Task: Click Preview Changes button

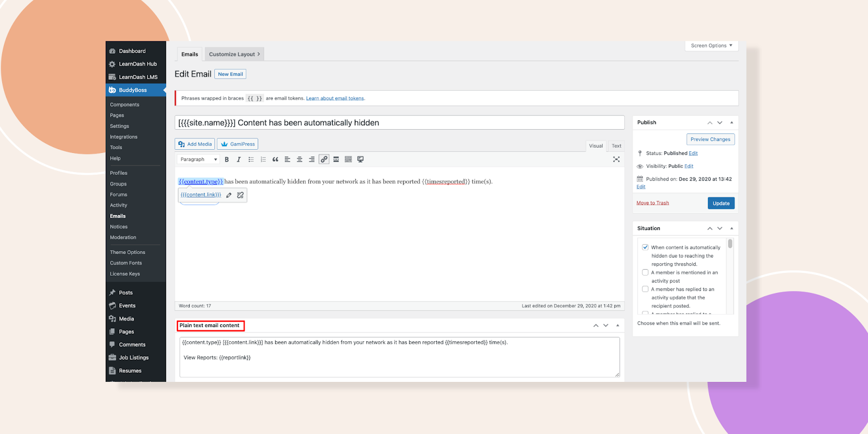Action: coord(710,139)
